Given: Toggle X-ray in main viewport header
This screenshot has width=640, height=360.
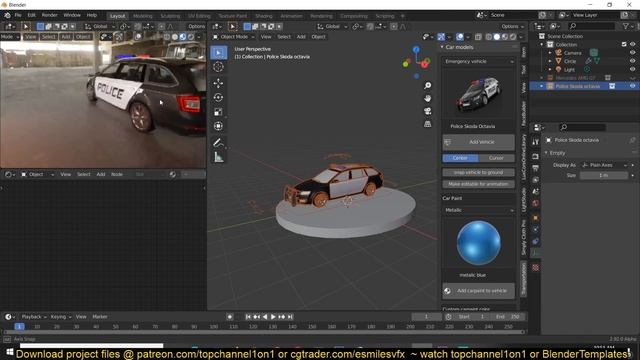Looking at the screenshot, I should 478,37.
